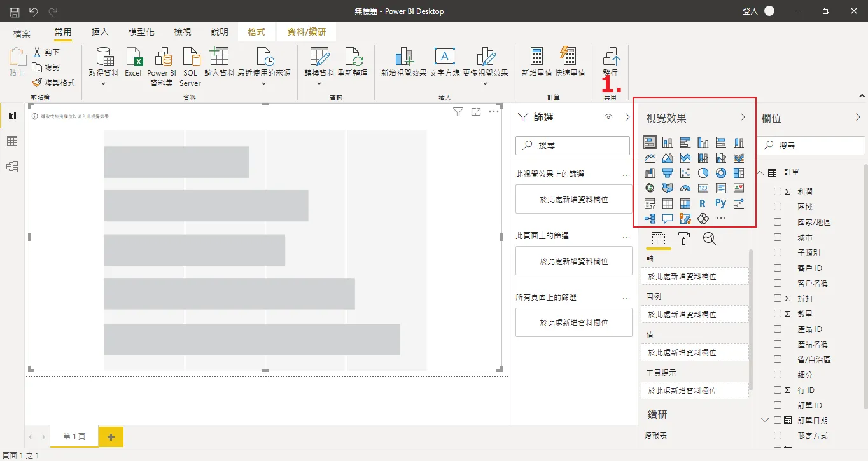Select the waterfall chart visual
The width and height of the screenshot is (868, 461).
coord(650,173)
